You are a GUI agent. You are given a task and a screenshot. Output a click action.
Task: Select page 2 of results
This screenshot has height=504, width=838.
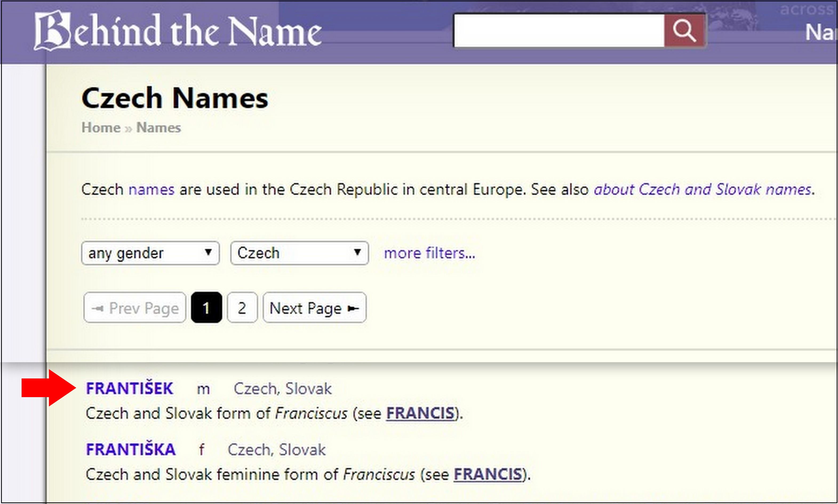[x=242, y=308]
